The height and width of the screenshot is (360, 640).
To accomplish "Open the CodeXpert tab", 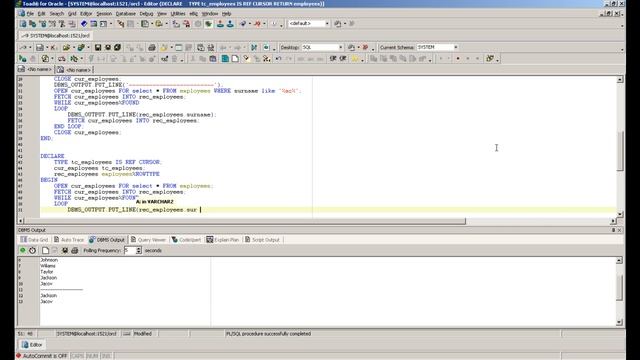I will click(x=186, y=240).
